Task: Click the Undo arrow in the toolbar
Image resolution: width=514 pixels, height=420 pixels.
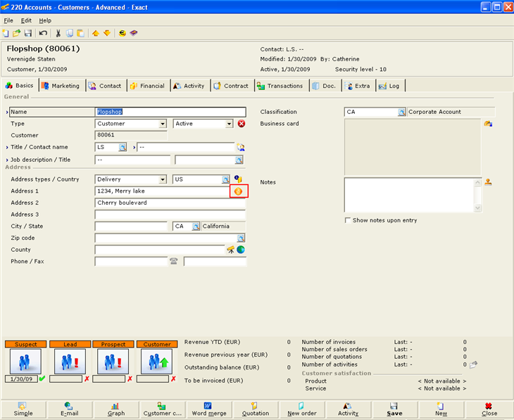Action: [44, 33]
